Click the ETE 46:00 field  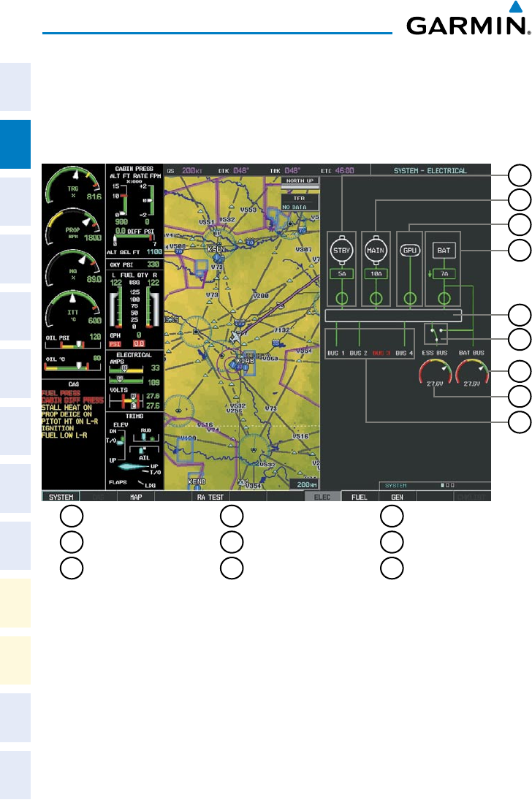[x=338, y=170]
